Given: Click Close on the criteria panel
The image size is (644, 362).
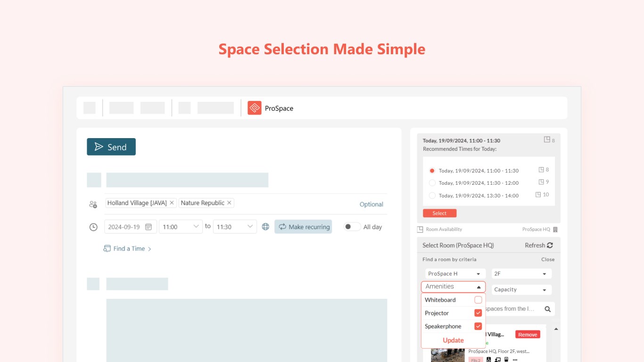Looking at the screenshot, I should (548, 259).
